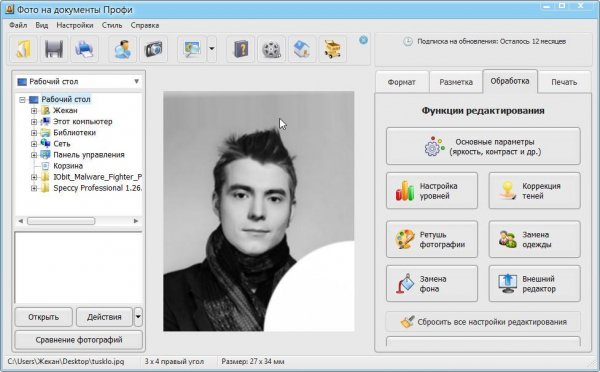The height and width of the screenshot is (372, 600).
Task: Click the tree horizontal scrollbar thumb
Action: pos(61,221)
